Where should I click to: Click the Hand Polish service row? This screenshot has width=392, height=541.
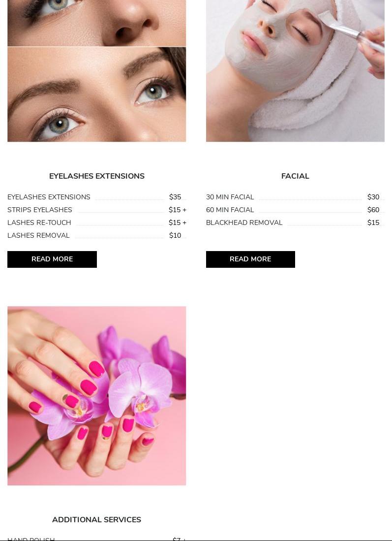tap(96, 539)
